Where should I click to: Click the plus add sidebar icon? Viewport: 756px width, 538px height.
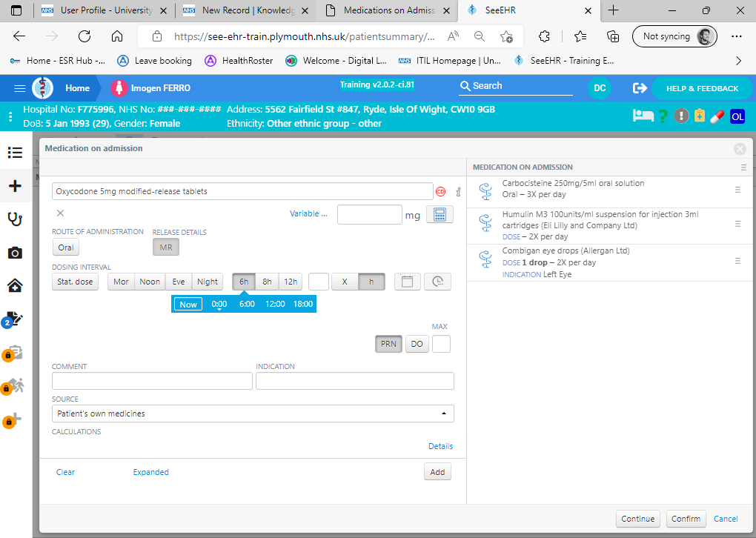(x=15, y=186)
